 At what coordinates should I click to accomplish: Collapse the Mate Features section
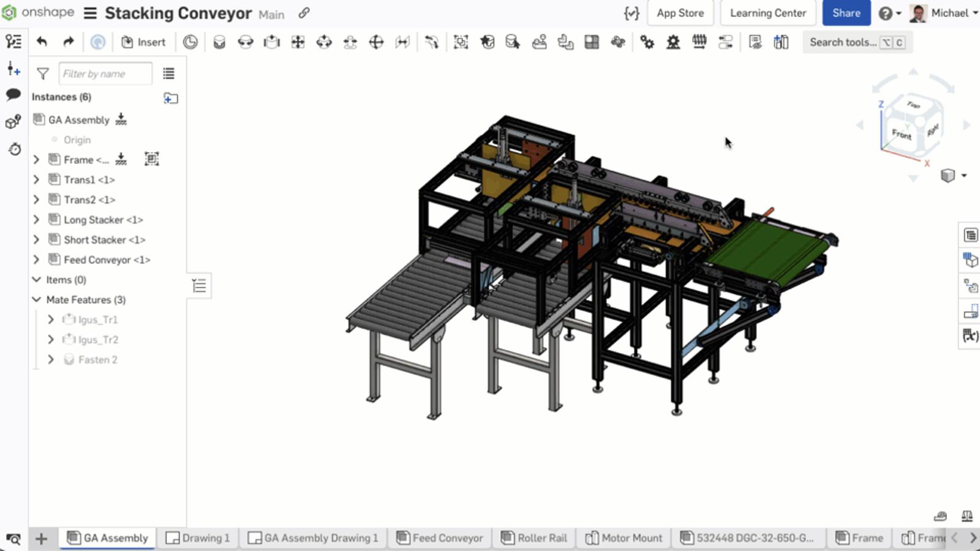click(x=37, y=299)
